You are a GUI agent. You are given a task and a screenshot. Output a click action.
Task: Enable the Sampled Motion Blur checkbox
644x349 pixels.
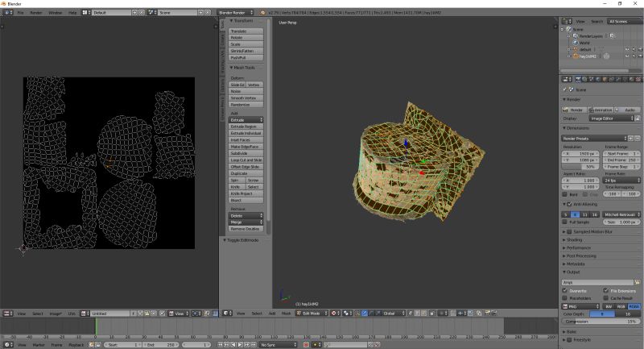click(569, 232)
